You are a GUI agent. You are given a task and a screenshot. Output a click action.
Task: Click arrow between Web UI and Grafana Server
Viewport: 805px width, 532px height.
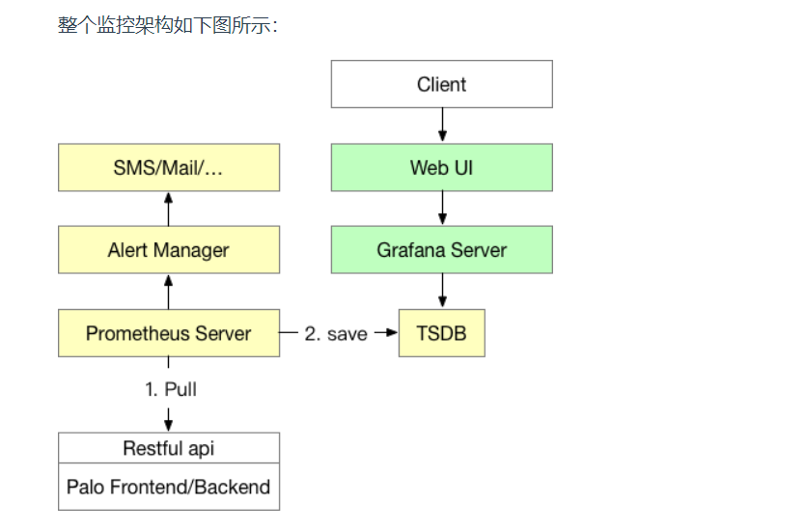click(442, 208)
